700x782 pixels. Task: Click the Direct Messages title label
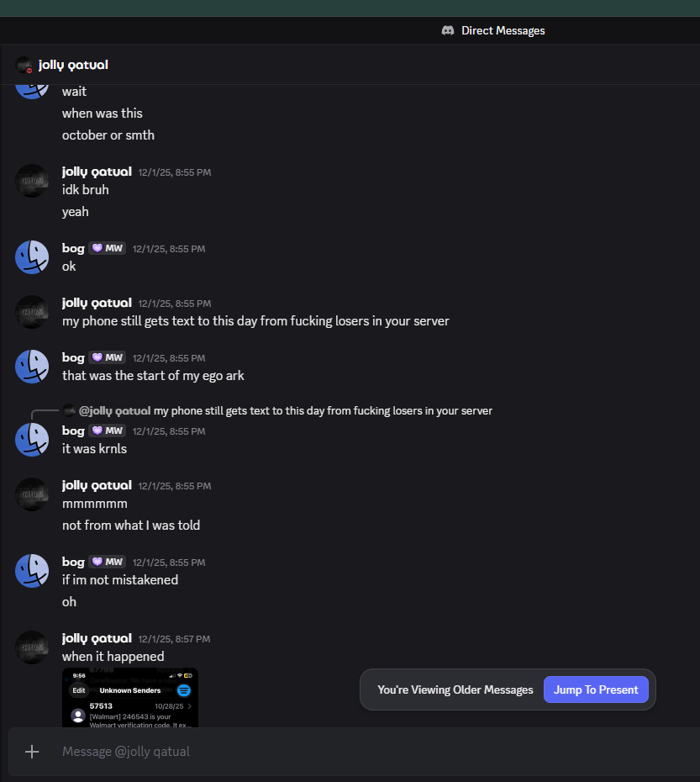coord(503,30)
